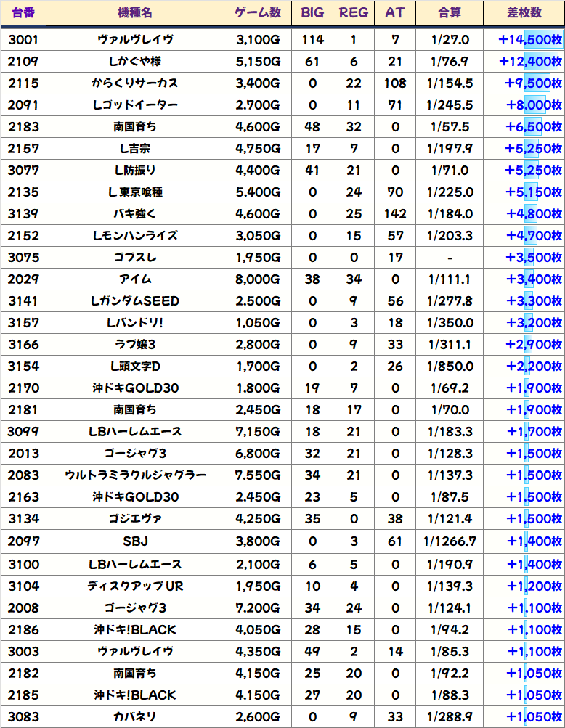Click the からくりサーカス machine name
The width and height of the screenshot is (565, 728).
(135, 83)
